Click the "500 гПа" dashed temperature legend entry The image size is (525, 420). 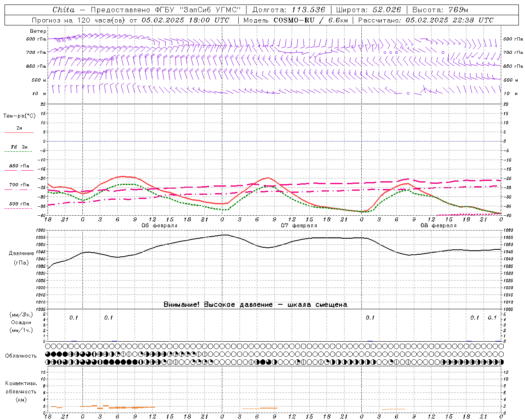click(19, 204)
